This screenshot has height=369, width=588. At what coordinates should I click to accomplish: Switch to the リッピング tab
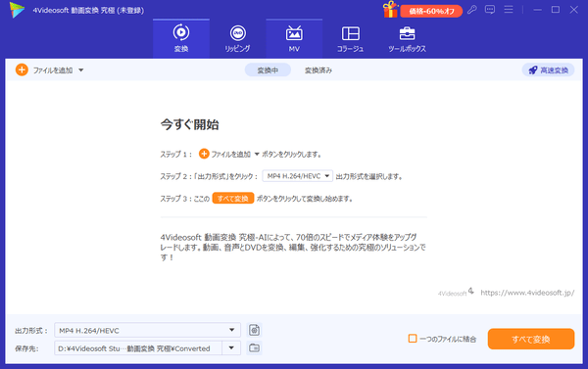(238, 38)
